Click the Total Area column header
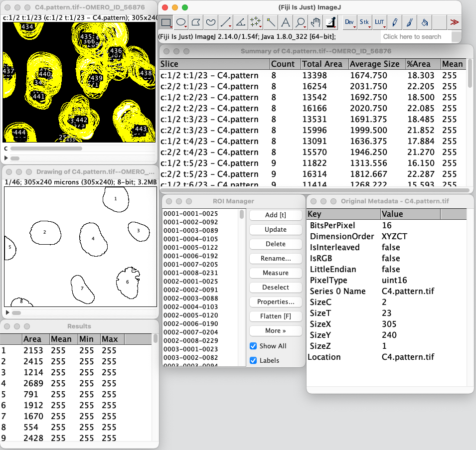Screen dimensions: 476x450 [324, 64]
